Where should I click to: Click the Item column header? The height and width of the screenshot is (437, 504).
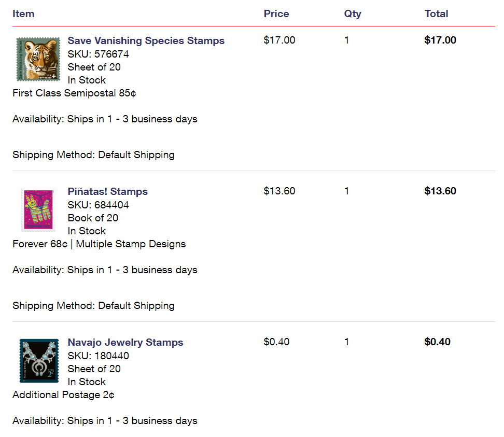pyautogui.click(x=23, y=14)
